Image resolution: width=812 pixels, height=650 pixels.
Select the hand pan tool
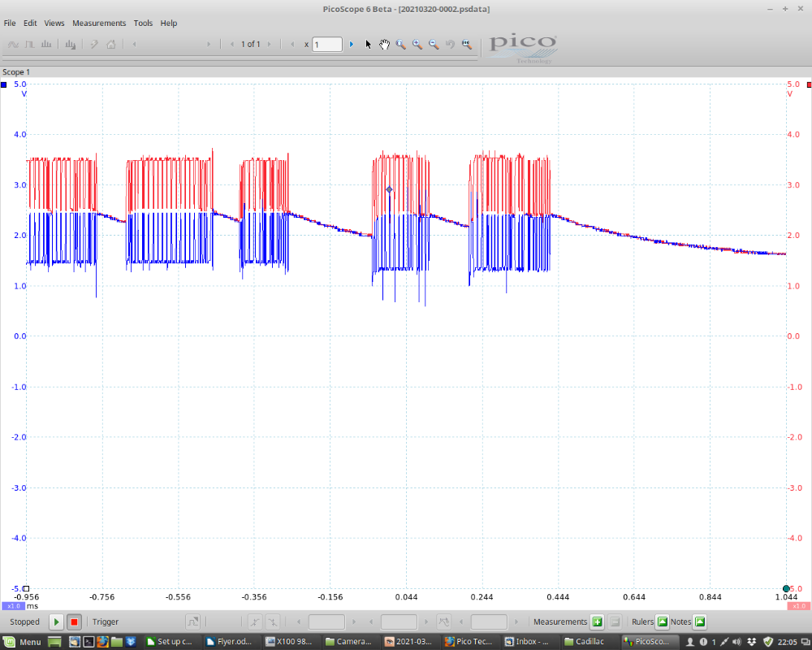coord(384,45)
